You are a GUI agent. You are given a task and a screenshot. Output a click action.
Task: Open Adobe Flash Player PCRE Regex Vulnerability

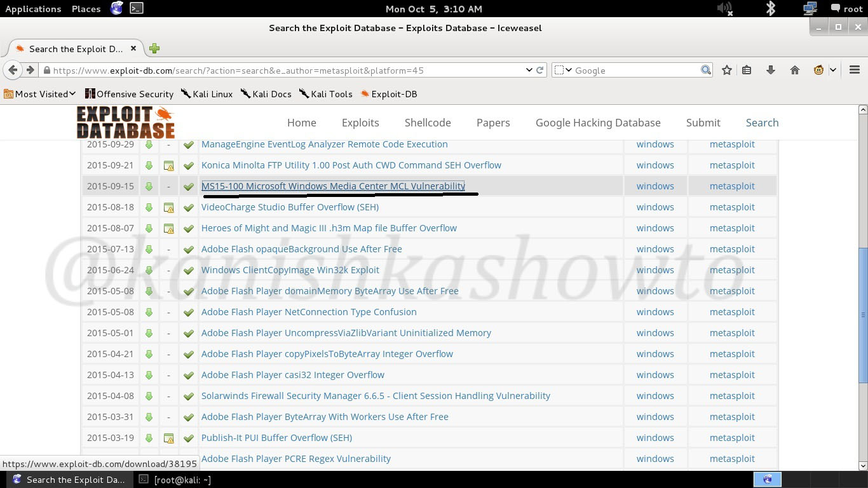[296, 459]
